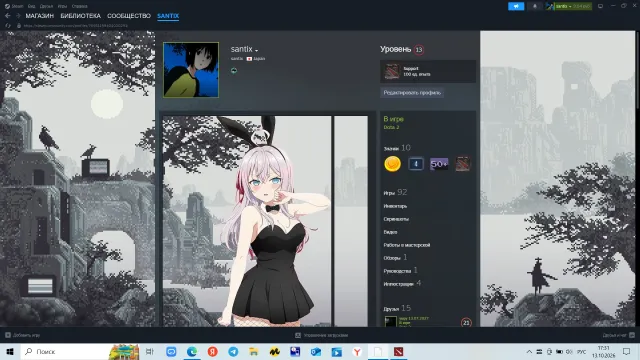Viewport: 640px width, 360px height.
Task: Open the Руководства 1 link
Action: click(400, 271)
